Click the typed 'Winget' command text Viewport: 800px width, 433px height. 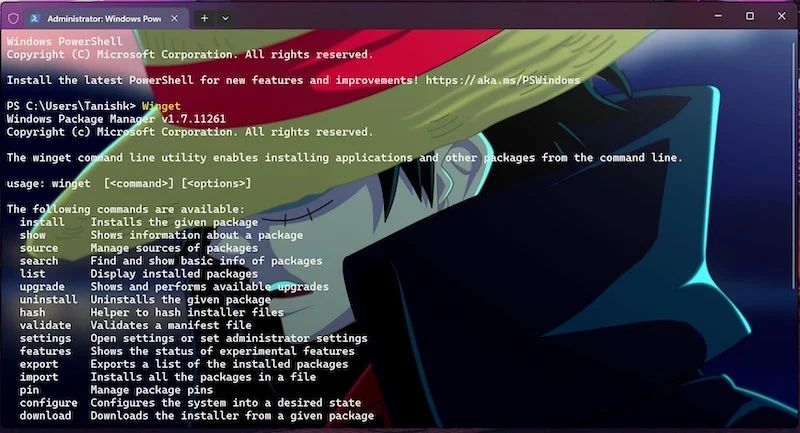click(161, 106)
